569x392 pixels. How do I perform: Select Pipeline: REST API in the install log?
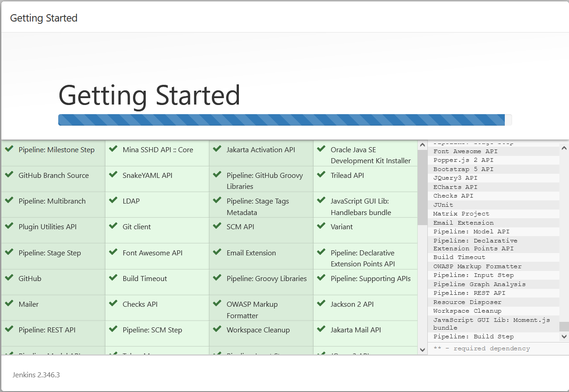(470, 293)
